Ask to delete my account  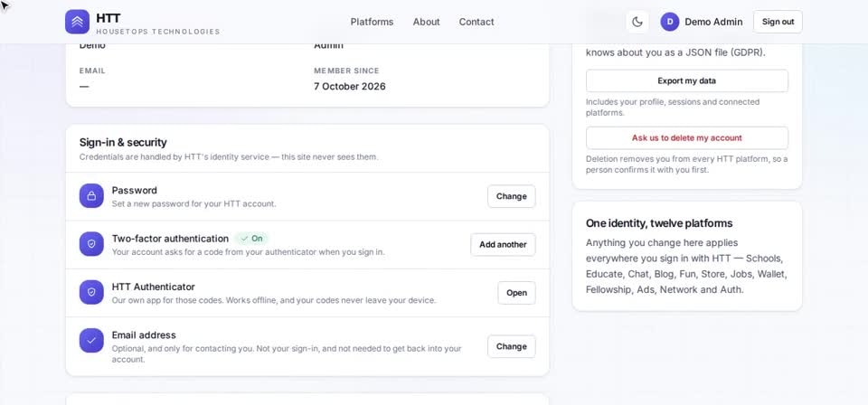coord(687,137)
